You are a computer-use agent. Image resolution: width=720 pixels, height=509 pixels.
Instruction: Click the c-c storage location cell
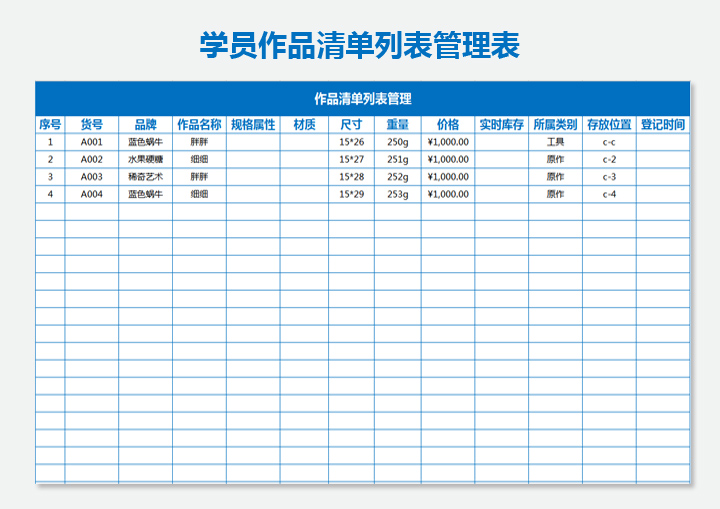pyautogui.click(x=609, y=142)
